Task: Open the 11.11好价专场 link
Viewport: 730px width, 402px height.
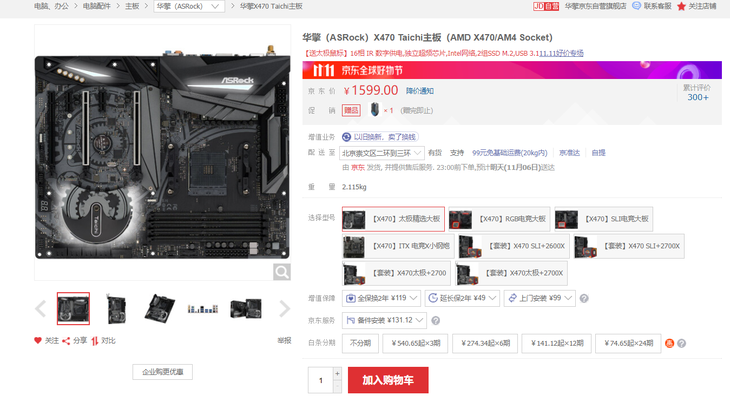Action: click(561, 53)
